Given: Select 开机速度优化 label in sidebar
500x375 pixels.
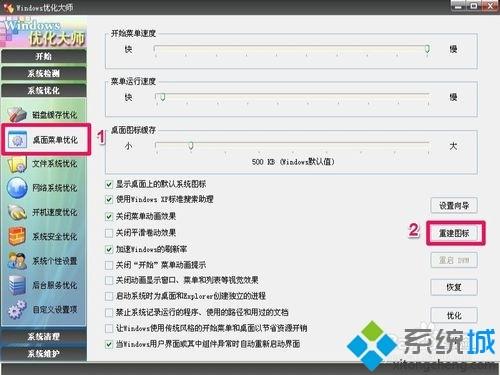Looking at the screenshot, I should tap(55, 212).
